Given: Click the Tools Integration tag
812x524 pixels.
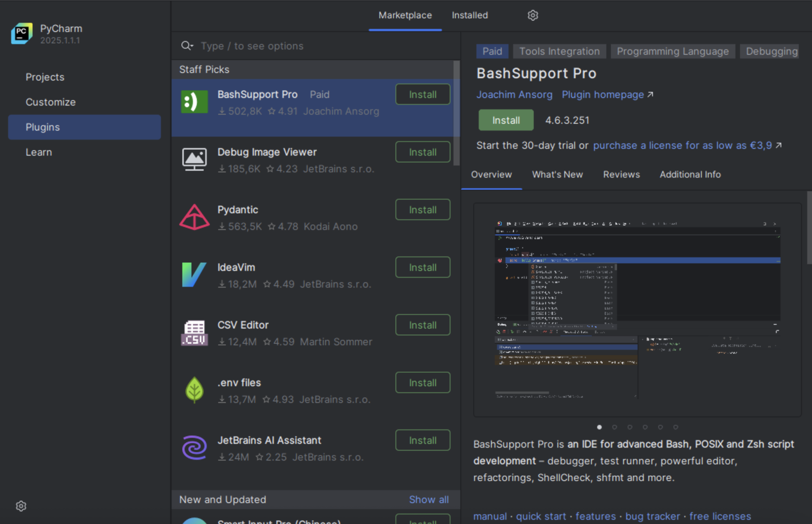Looking at the screenshot, I should (x=559, y=51).
